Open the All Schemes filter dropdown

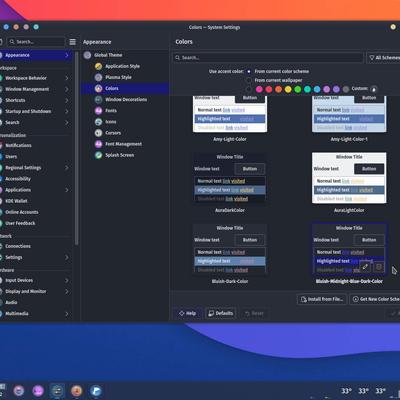[x=383, y=58]
